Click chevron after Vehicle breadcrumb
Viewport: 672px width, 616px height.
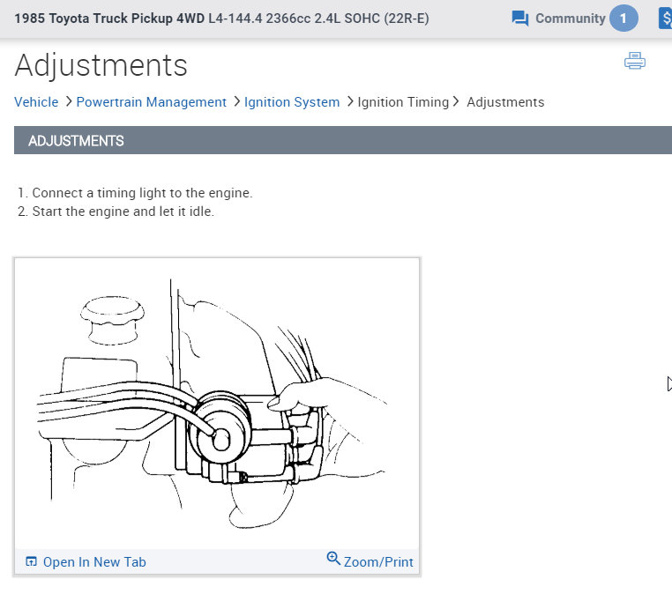click(68, 102)
